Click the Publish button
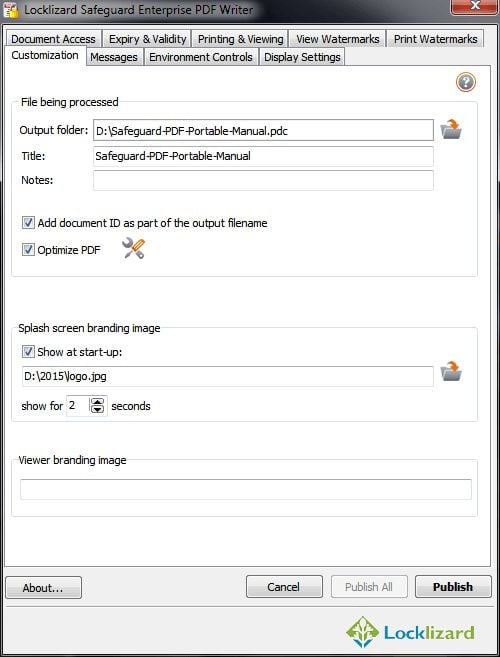 (453, 587)
